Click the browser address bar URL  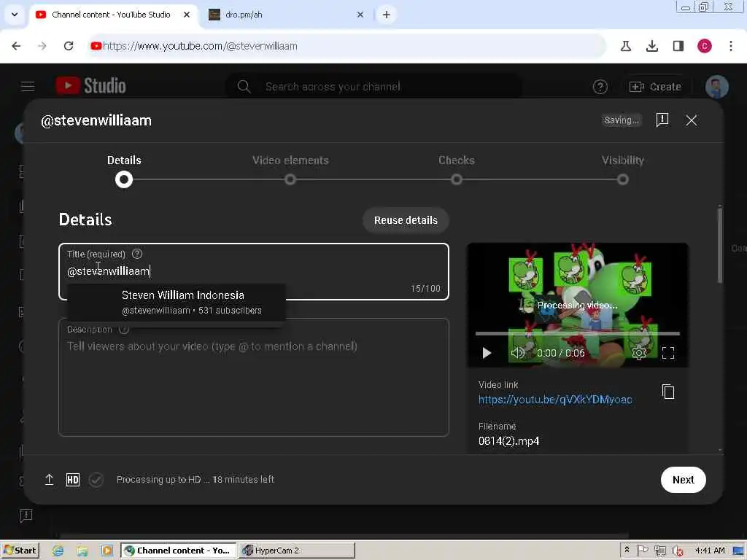click(x=200, y=46)
